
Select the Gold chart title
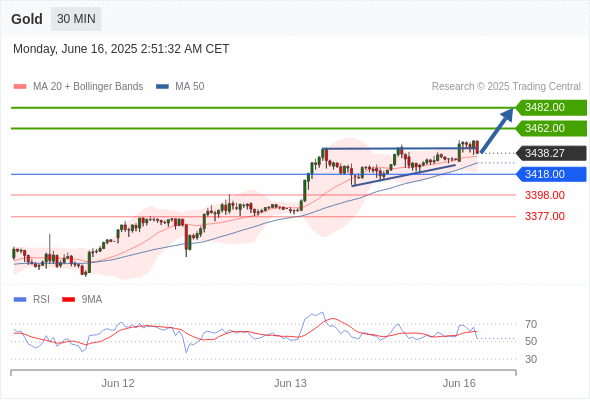coord(27,19)
